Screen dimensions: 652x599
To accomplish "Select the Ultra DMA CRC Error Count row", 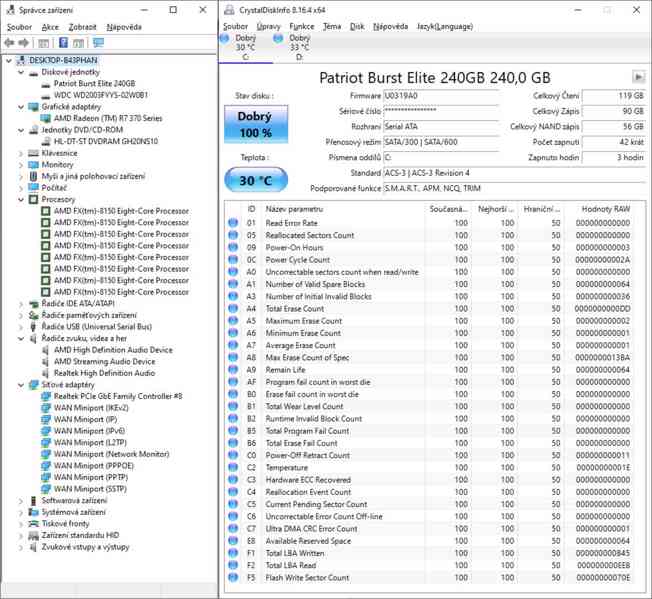I will click(430, 529).
